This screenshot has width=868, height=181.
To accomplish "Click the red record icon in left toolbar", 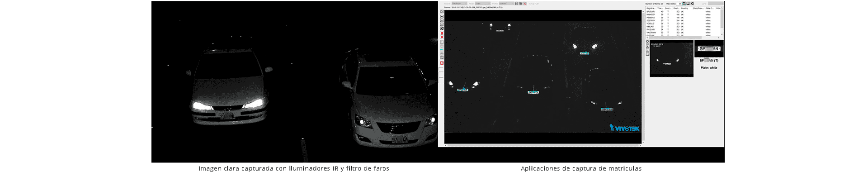I will click(x=442, y=37).
